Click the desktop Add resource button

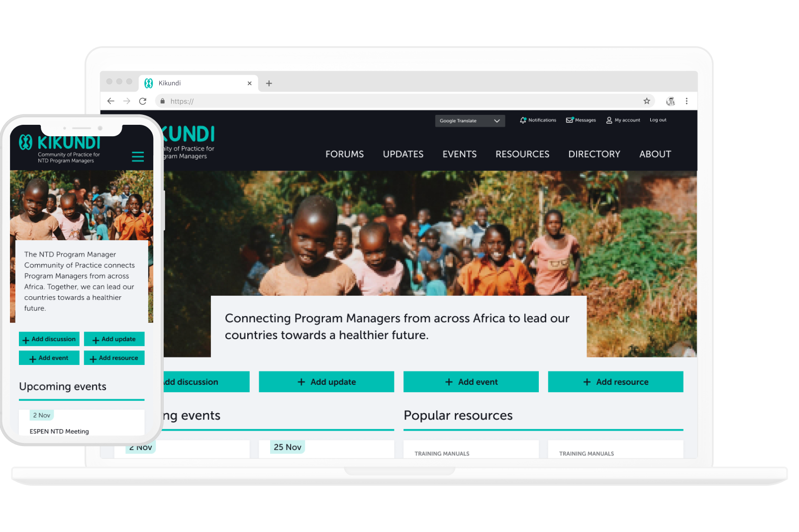[615, 382]
